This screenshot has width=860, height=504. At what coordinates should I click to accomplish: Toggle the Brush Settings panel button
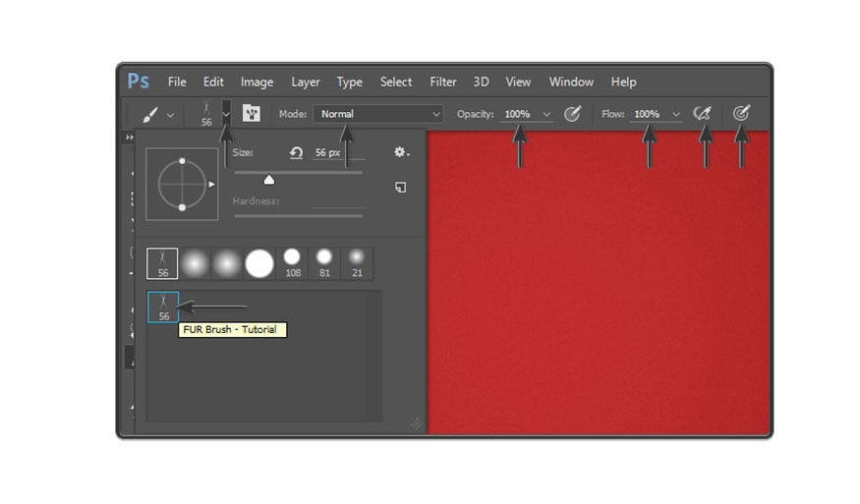pyautogui.click(x=252, y=114)
